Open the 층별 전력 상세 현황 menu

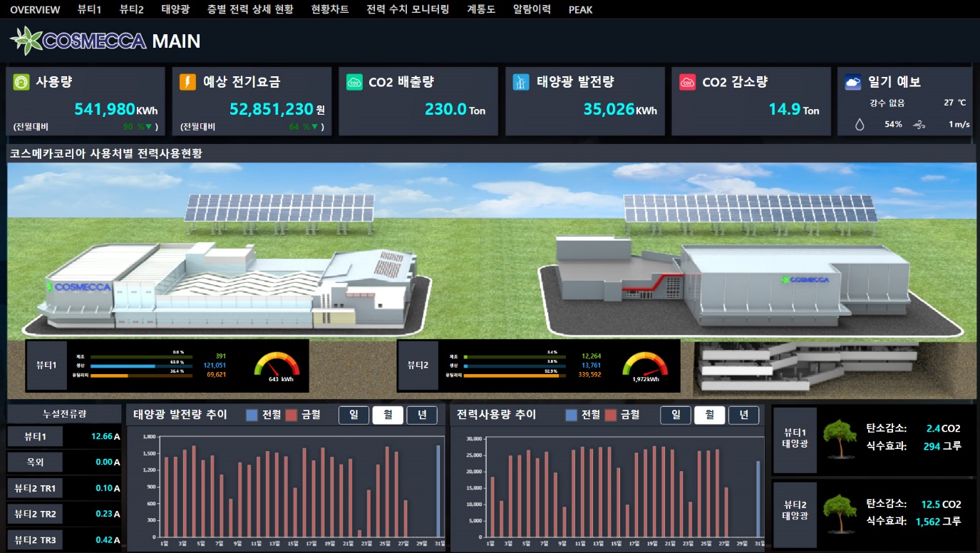[250, 9]
